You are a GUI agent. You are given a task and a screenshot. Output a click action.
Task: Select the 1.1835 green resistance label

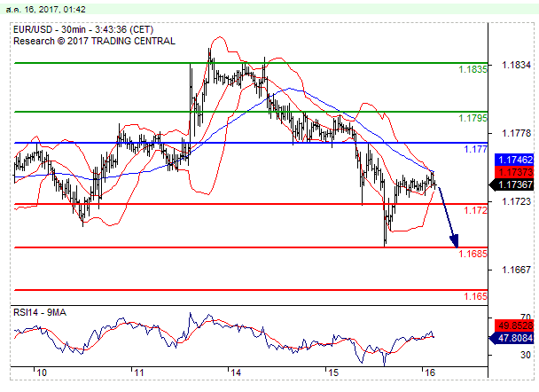473,69
